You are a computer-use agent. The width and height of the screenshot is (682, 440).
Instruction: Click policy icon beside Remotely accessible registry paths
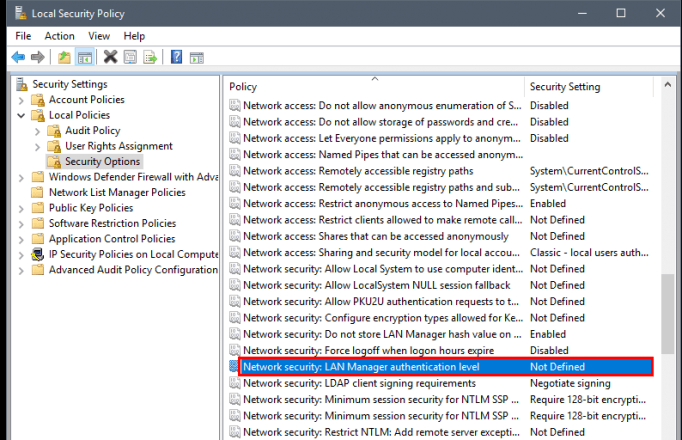click(x=235, y=171)
